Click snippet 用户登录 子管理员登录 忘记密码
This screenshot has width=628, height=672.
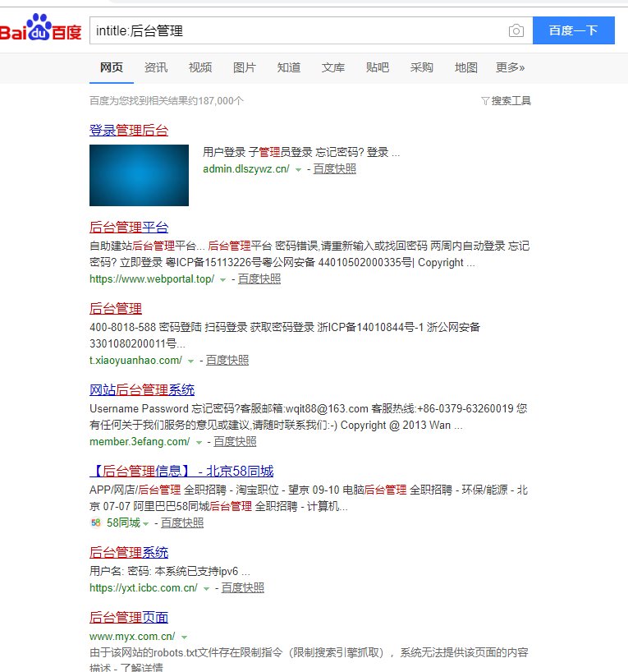coord(300,152)
